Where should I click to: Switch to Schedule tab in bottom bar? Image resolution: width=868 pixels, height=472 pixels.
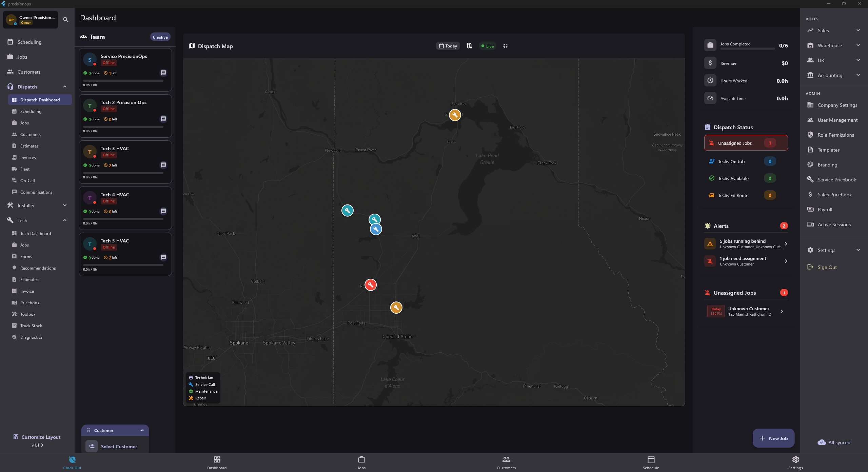point(651,463)
